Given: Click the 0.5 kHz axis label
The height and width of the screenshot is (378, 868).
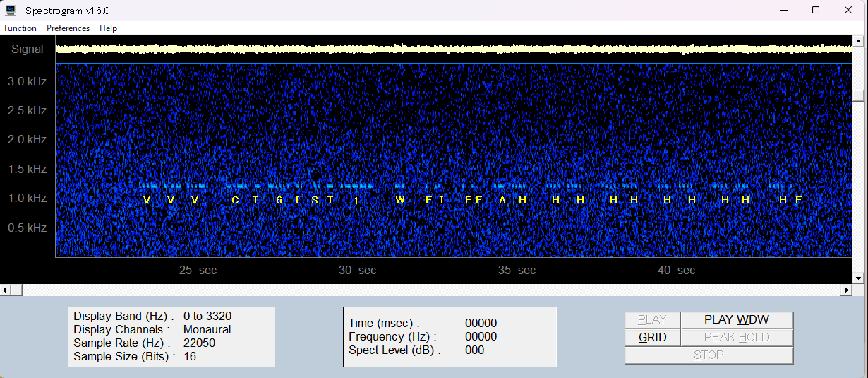Looking at the screenshot, I should 28,228.
